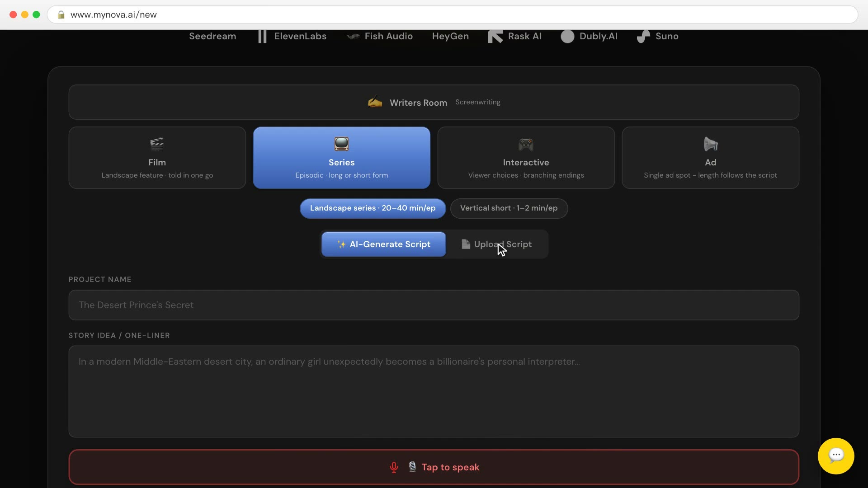868x488 pixels.
Task: Click the Fish Audio waveform logo
Action: click(x=353, y=36)
